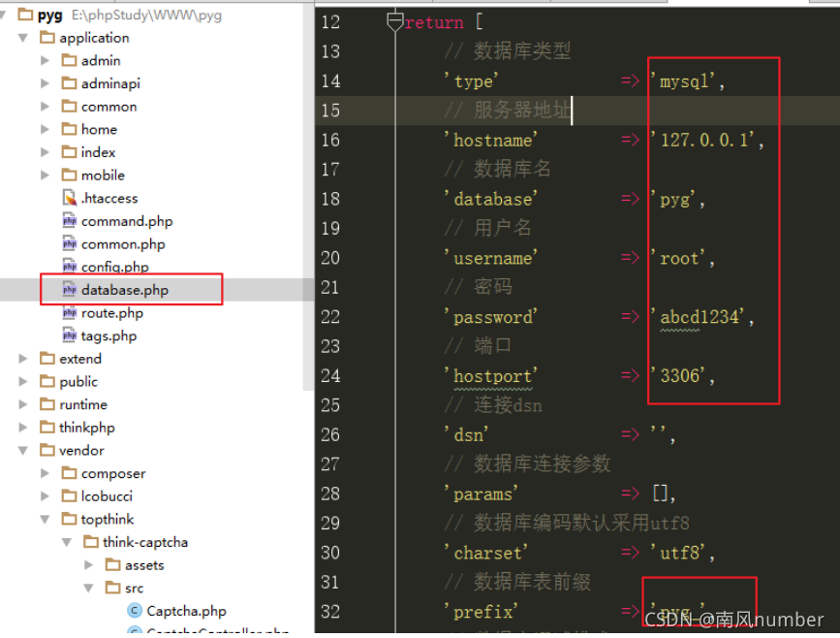This screenshot has width=840, height=638.
Task: Click the code fold marker beside return
Action: pos(395,21)
